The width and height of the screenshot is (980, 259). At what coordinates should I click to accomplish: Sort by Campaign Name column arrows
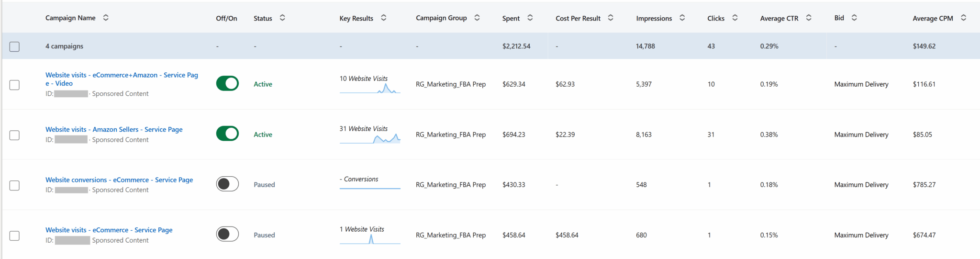(106, 18)
